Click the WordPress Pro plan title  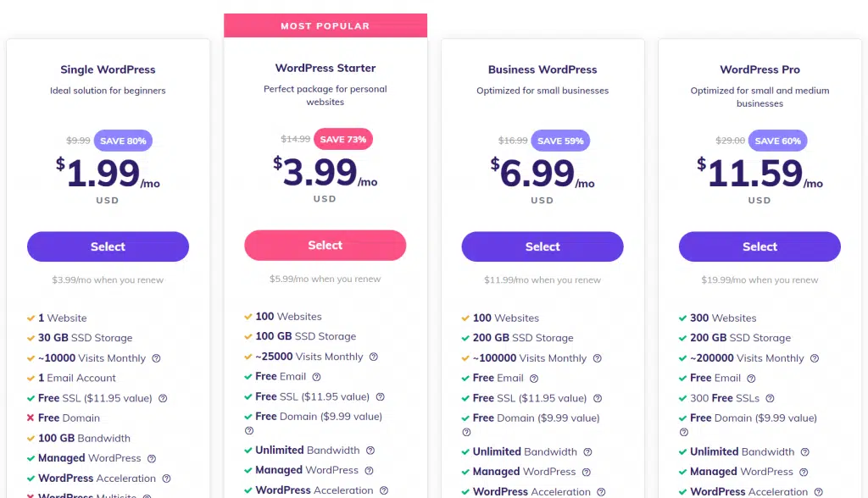[759, 69]
